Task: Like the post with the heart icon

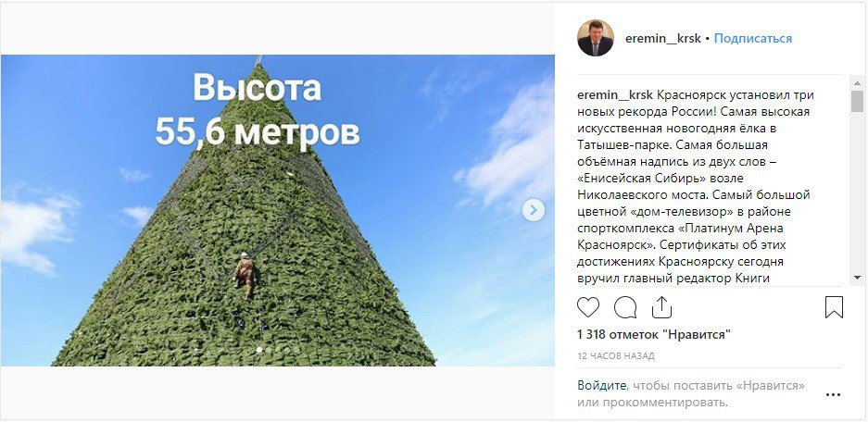Action: [588, 307]
